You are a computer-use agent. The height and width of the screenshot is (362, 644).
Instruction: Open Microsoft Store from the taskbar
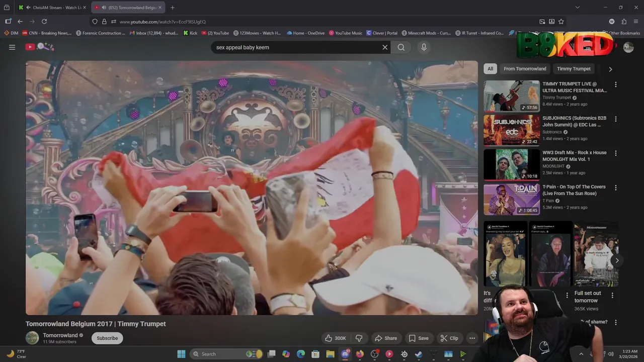click(315, 354)
